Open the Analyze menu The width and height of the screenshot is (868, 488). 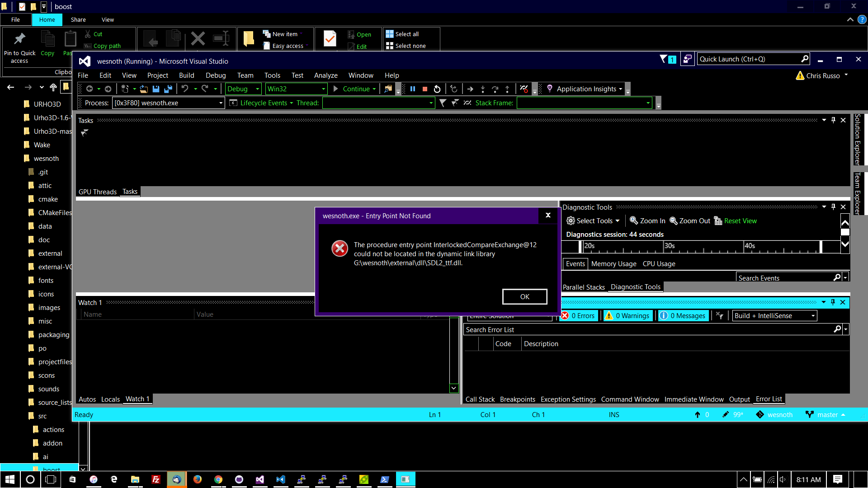pyautogui.click(x=325, y=75)
